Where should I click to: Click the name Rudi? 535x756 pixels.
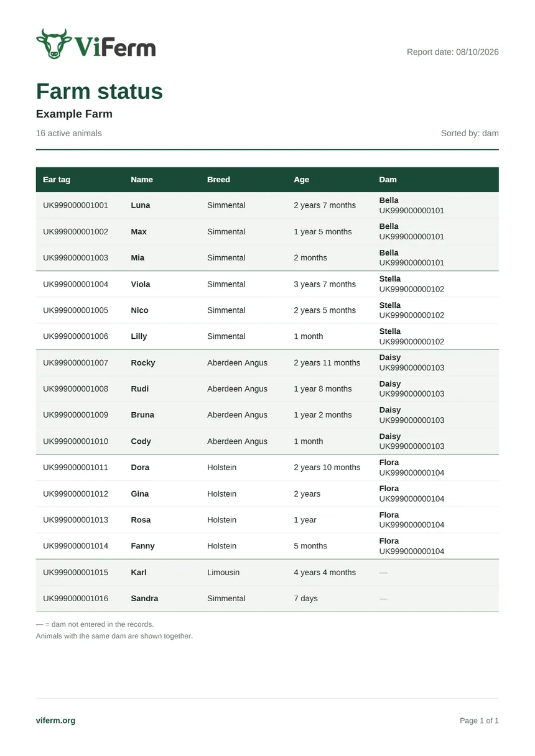point(139,389)
